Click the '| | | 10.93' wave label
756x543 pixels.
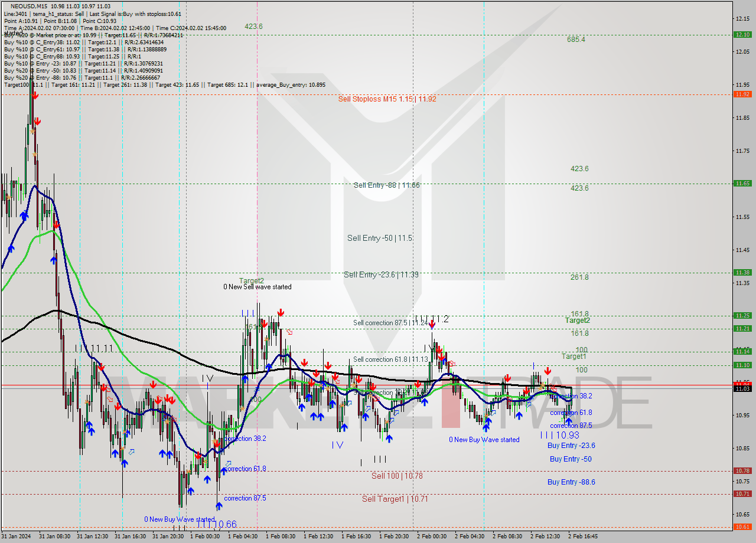559,435
